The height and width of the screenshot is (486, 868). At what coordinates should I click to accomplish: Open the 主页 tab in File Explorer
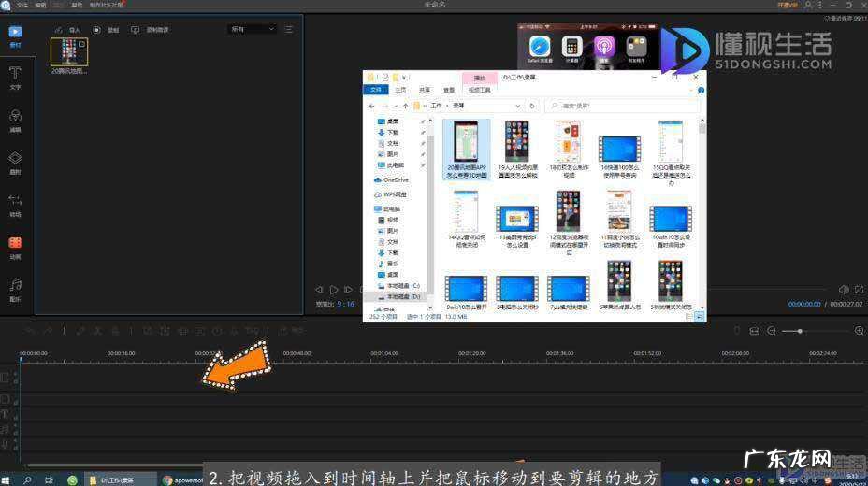click(x=400, y=90)
